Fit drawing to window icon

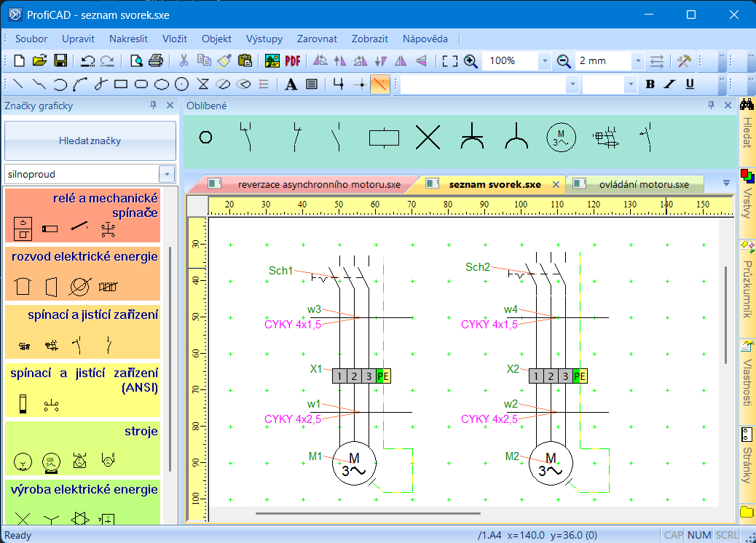pos(450,60)
